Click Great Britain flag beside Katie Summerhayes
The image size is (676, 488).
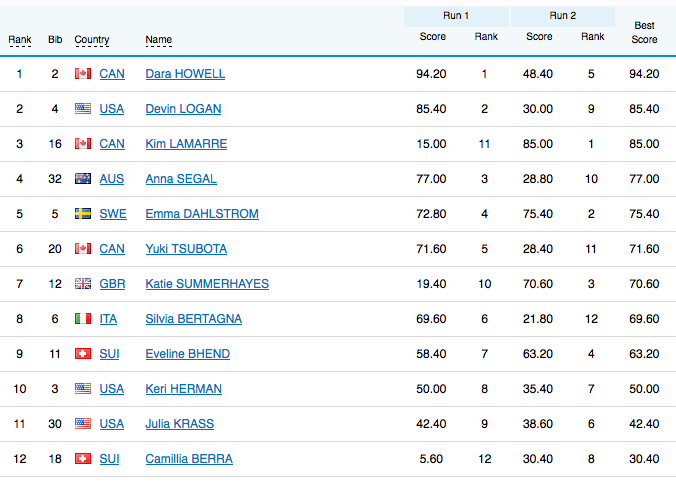point(83,284)
